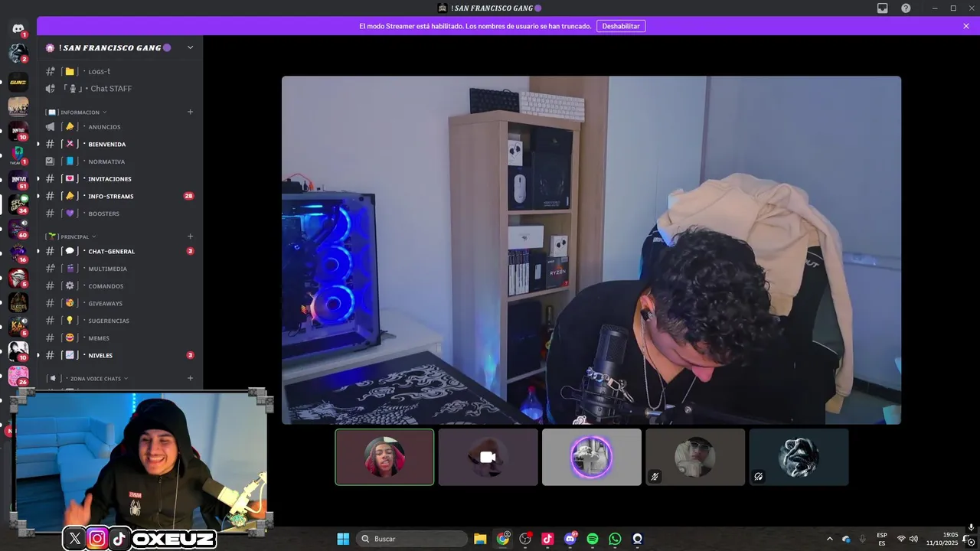
Task: Open the volume speaker tray icon
Action: [x=913, y=539]
